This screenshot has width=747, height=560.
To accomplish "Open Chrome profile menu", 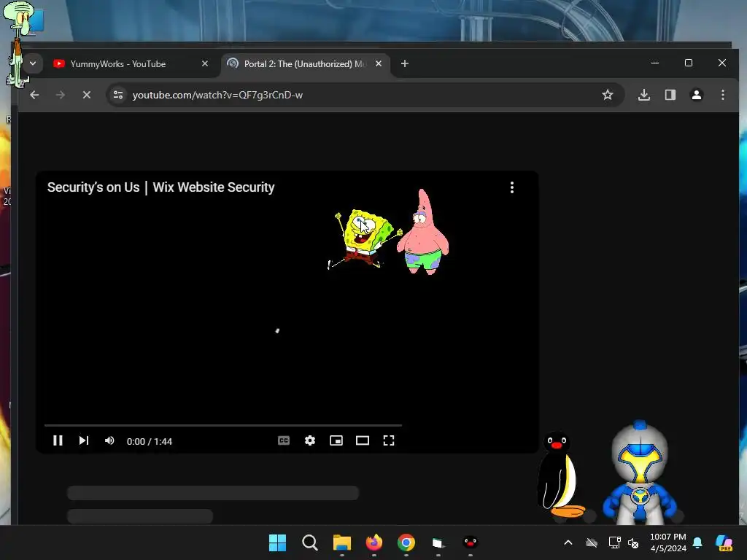I will [x=697, y=95].
